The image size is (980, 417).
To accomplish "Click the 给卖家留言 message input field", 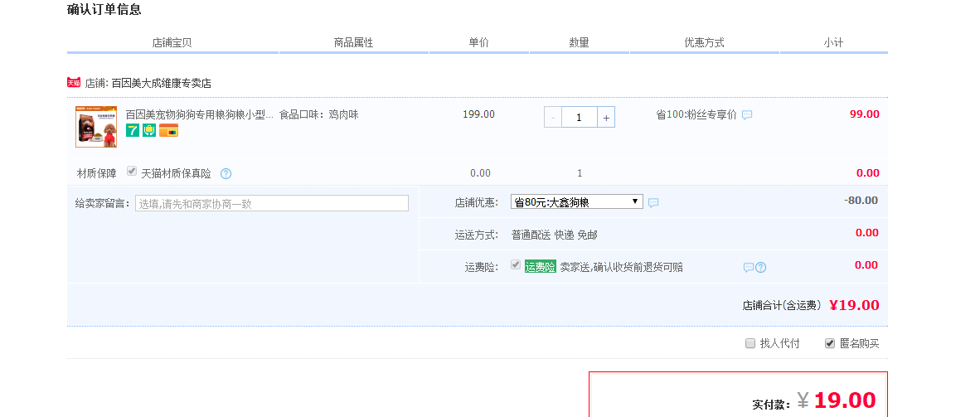I will 272,203.
